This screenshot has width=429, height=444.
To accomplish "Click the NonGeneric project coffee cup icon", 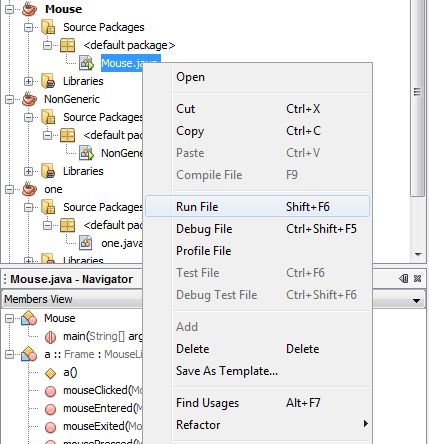I will coord(29,99).
